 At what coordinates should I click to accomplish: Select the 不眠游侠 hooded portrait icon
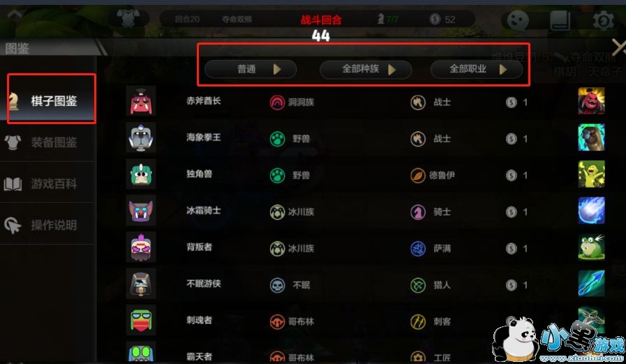pyautogui.click(x=141, y=284)
